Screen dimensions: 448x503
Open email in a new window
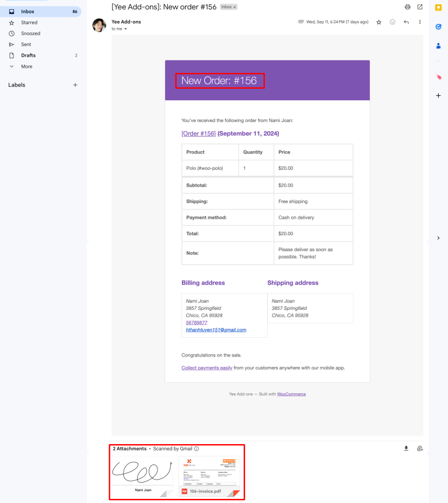coord(420,7)
